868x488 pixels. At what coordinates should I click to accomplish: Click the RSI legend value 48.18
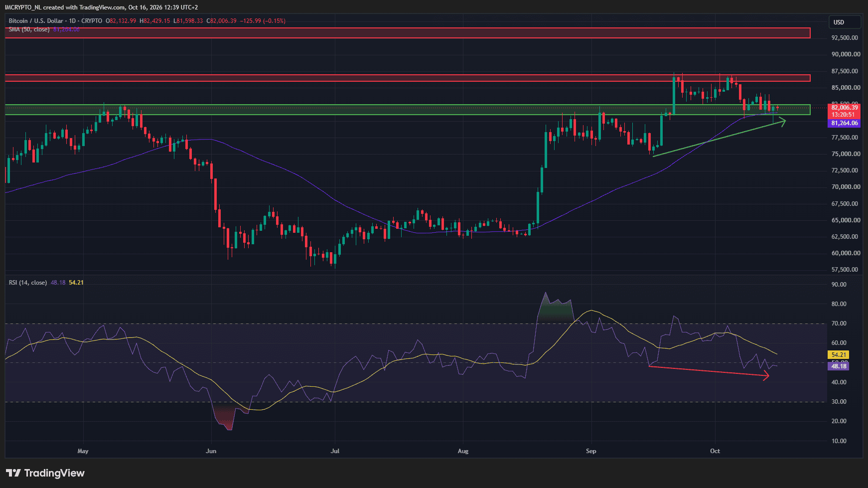coord(58,283)
